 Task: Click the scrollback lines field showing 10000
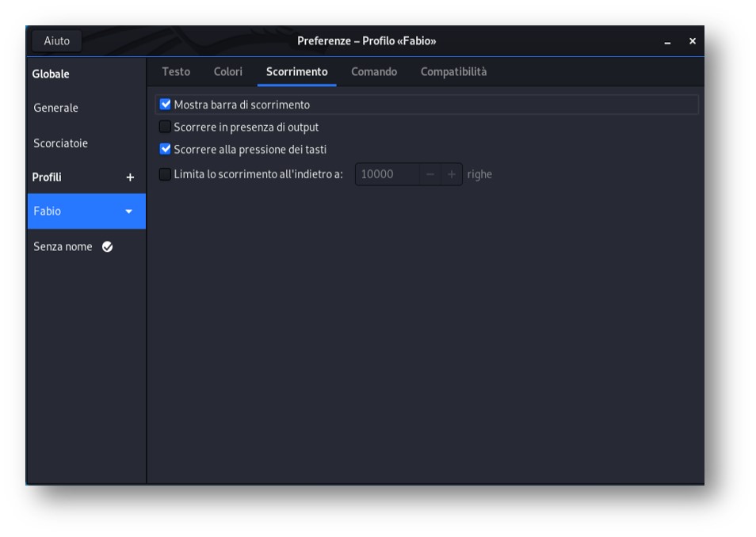tap(388, 174)
